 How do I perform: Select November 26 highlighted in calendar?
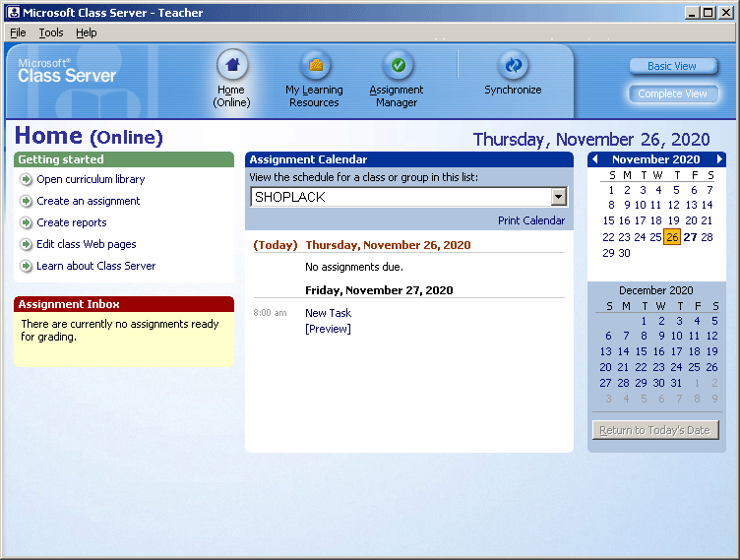click(672, 237)
